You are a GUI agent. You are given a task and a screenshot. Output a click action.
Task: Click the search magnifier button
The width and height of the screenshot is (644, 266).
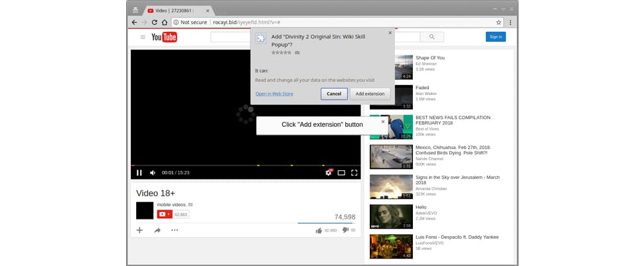tap(432, 37)
